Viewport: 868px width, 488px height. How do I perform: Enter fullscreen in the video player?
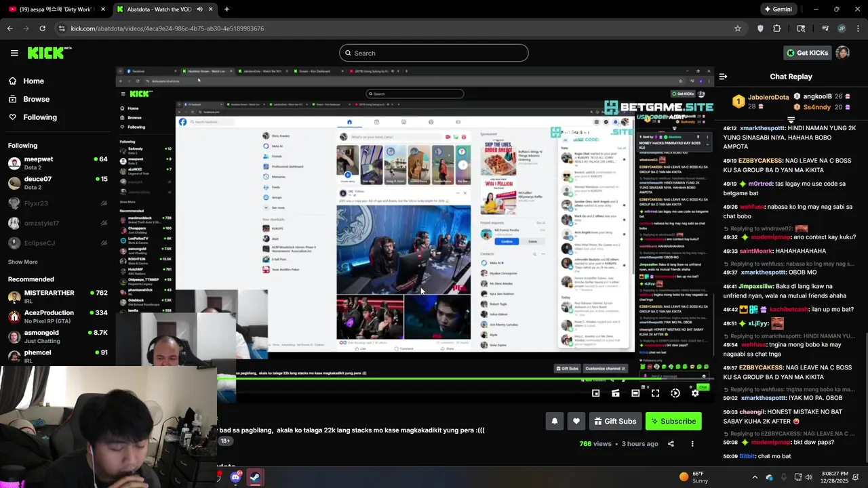(655, 393)
